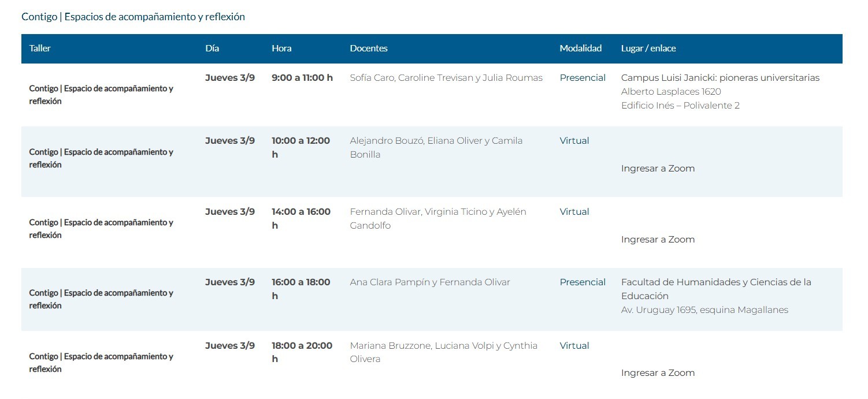The image size is (868, 399).
Task: Select the page heading Contigo Espacios de acompañamiento
Action: click(x=133, y=17)
